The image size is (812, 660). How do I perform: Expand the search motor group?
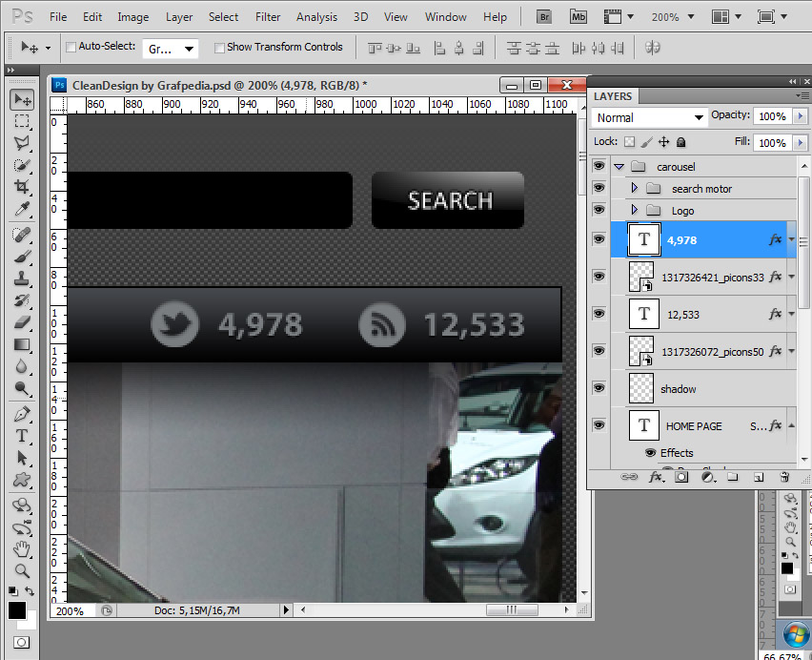(x=635, y=188)
